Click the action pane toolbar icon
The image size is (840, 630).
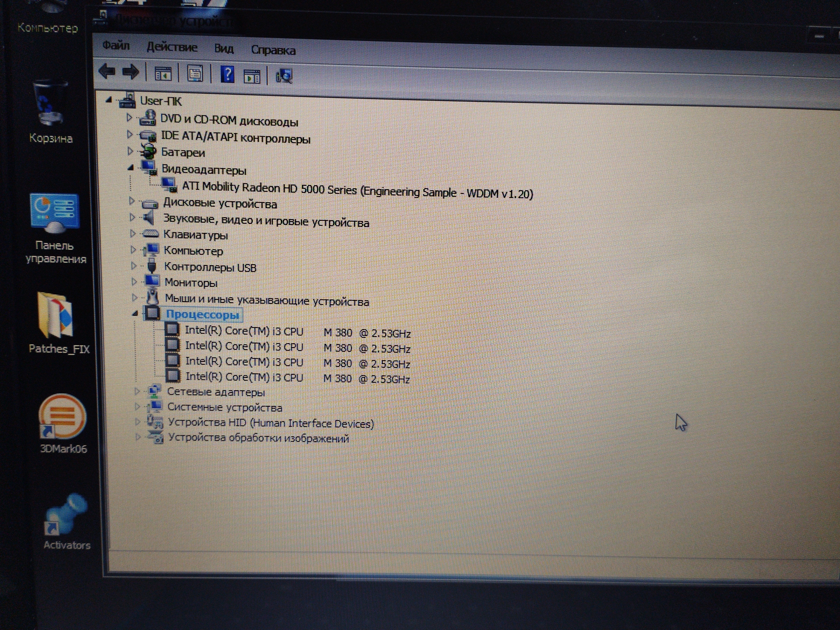click(x=252, y=76)
